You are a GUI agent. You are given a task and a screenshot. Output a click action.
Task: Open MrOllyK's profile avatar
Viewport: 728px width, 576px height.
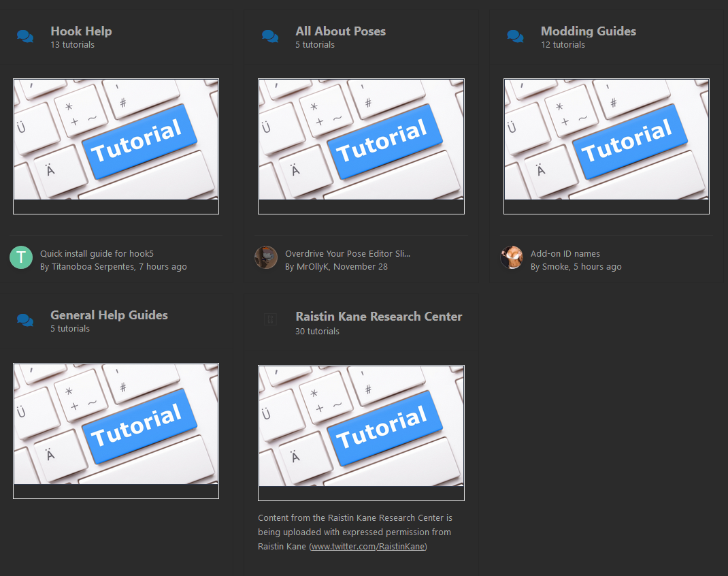point(266,257)
